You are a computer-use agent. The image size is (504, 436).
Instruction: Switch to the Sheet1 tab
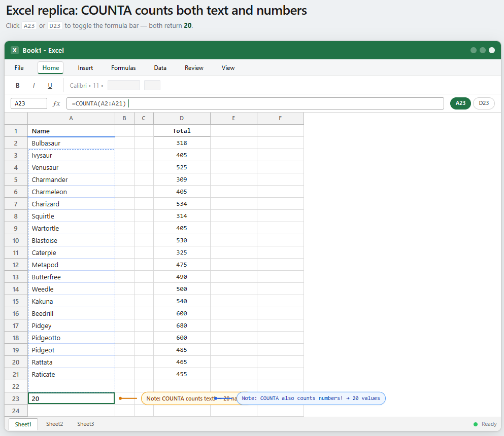click(23, 424)
